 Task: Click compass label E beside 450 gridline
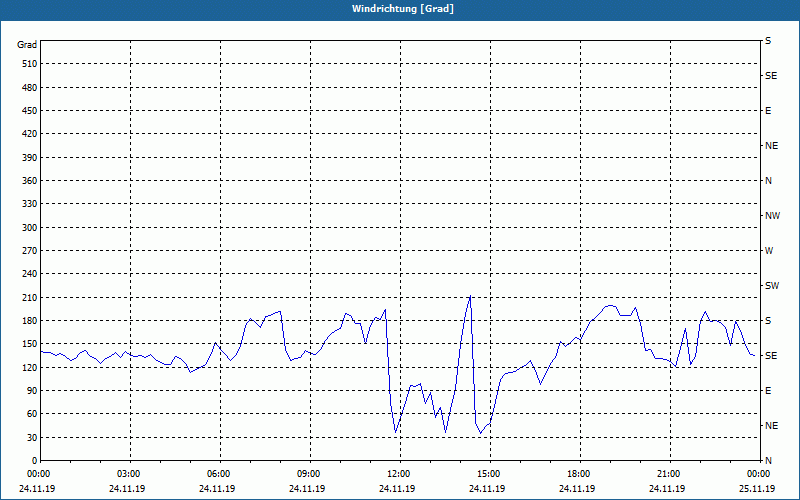click(768, 111)
